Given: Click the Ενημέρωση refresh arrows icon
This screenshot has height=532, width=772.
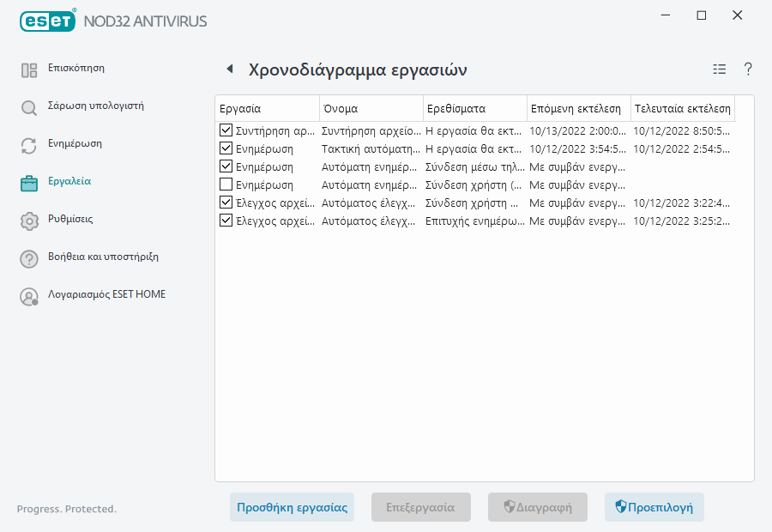Looking at the screenshot, I should [x=28, y=143].
